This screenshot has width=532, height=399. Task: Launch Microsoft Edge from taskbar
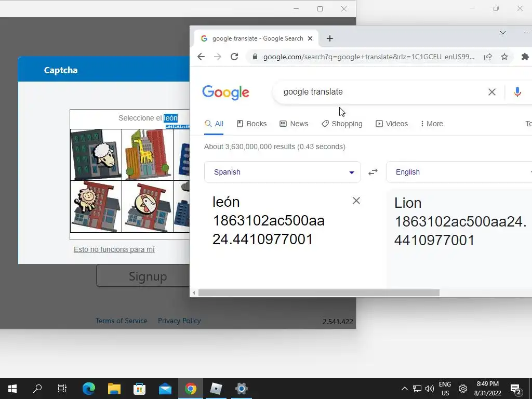click(89, 389)
